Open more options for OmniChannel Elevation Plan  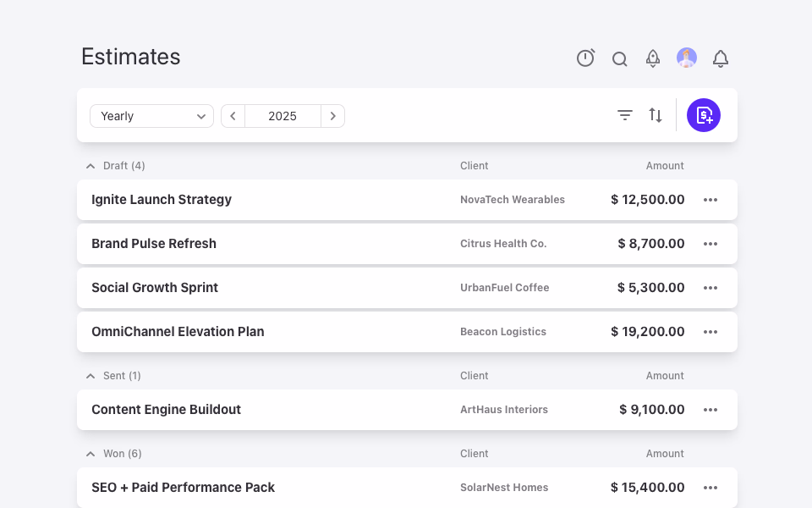pyautogui.click(x=710, y=332)
